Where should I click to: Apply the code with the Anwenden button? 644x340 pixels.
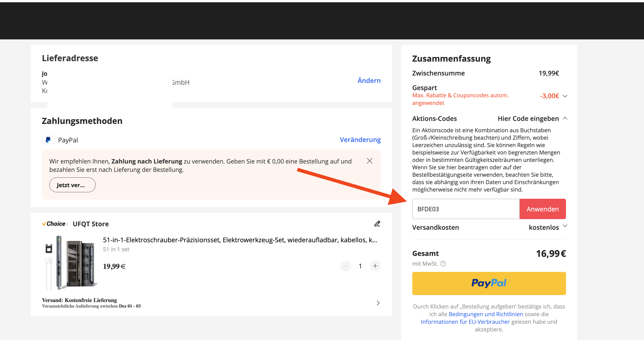click(543, 209)
